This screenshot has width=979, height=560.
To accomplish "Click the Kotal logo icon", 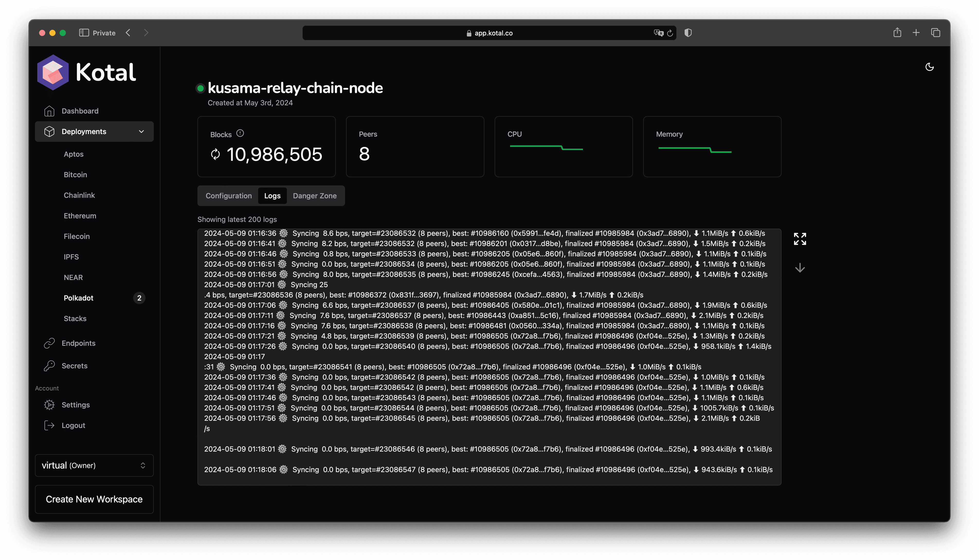I will (x=53, y=72).
